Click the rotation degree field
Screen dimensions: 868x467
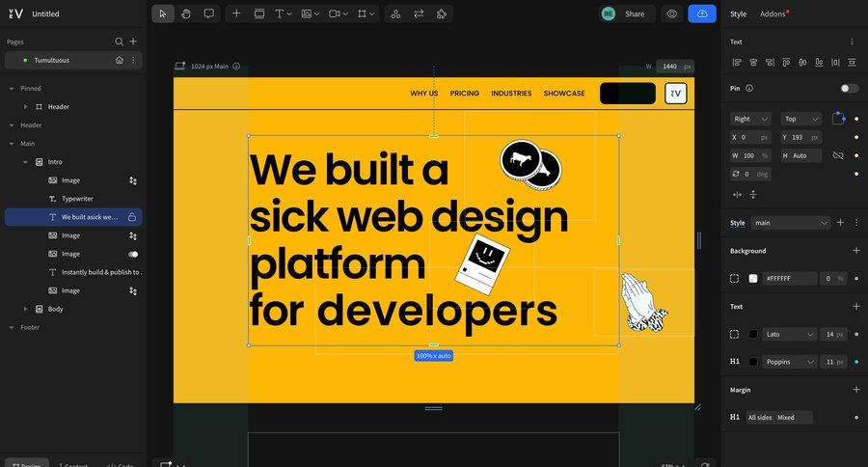[750, 174]
